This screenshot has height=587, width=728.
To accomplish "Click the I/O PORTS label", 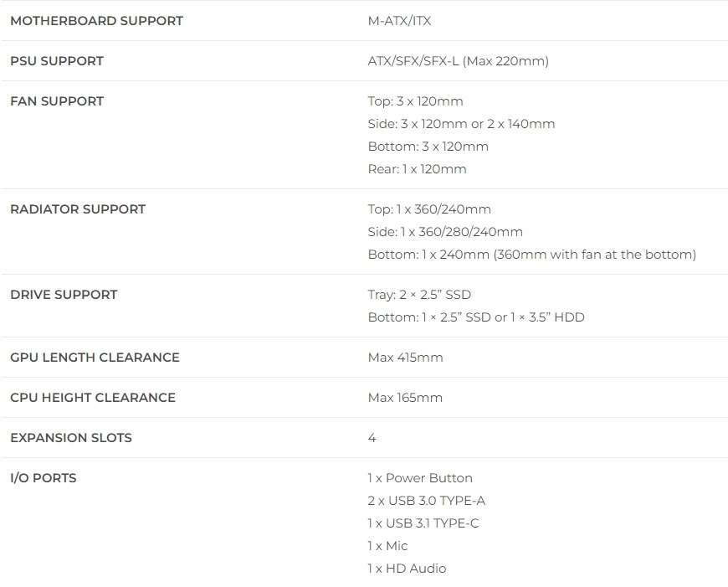I will click(x=44, y=478).
